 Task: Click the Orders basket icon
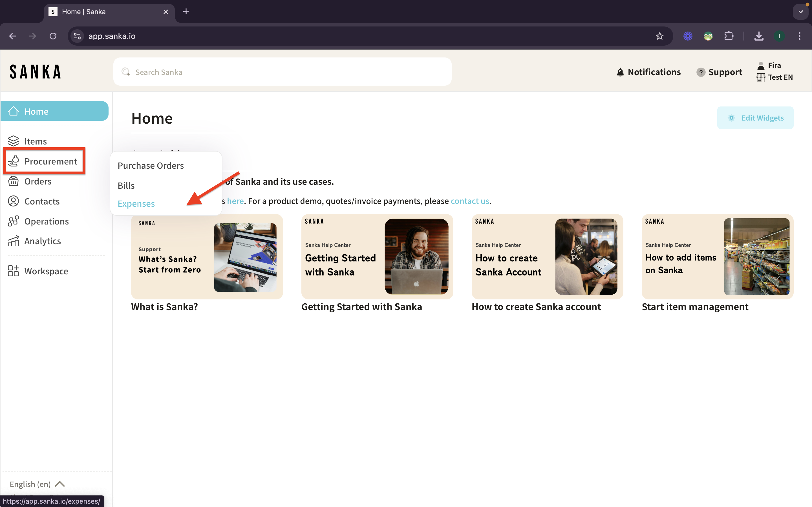tap(14, 181)
